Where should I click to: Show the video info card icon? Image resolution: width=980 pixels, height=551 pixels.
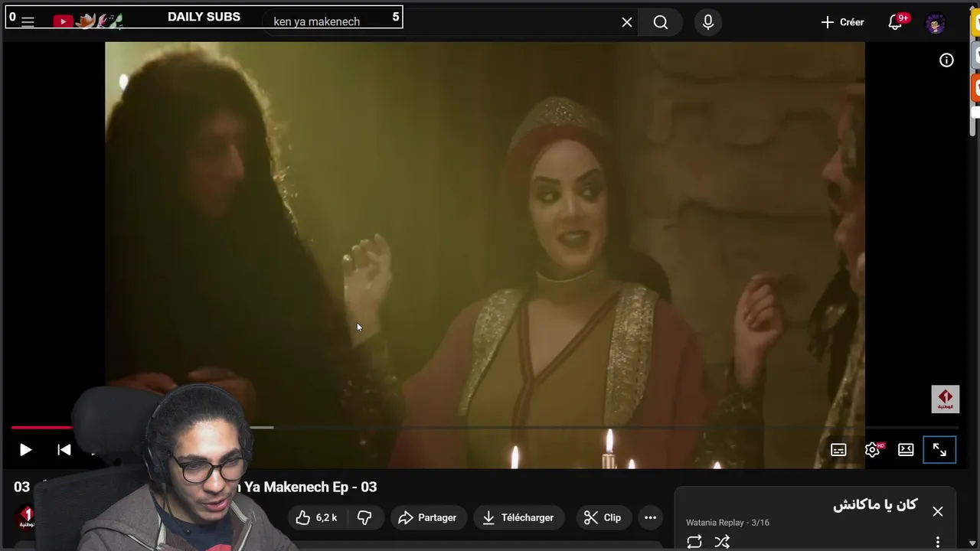[x=947, y=60]
